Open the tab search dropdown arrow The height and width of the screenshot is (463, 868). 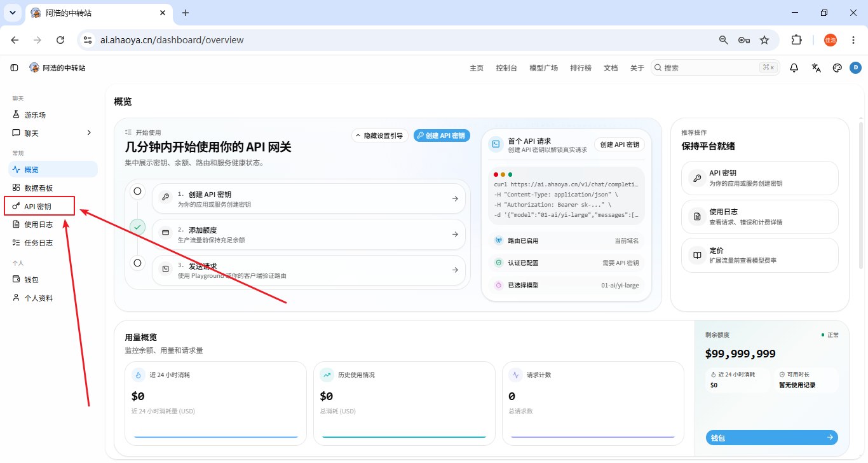[x=12, y=13]
